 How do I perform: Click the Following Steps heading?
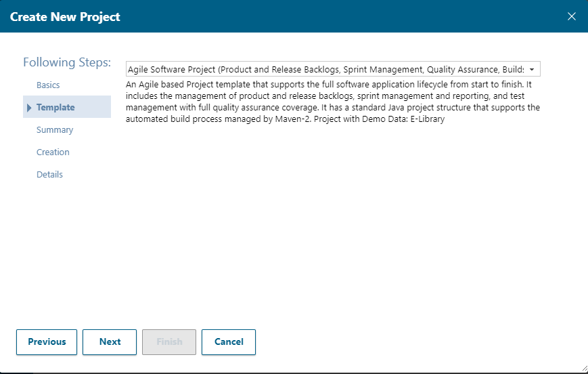(66, 62)
